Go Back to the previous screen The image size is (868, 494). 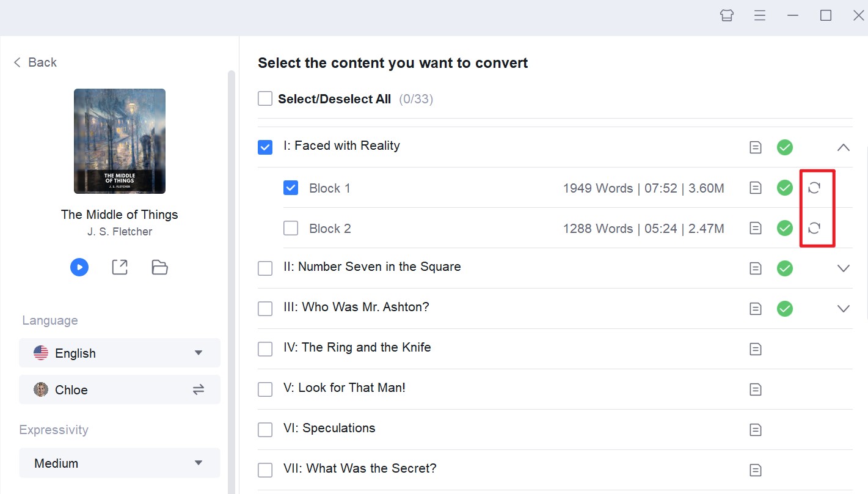35,62
